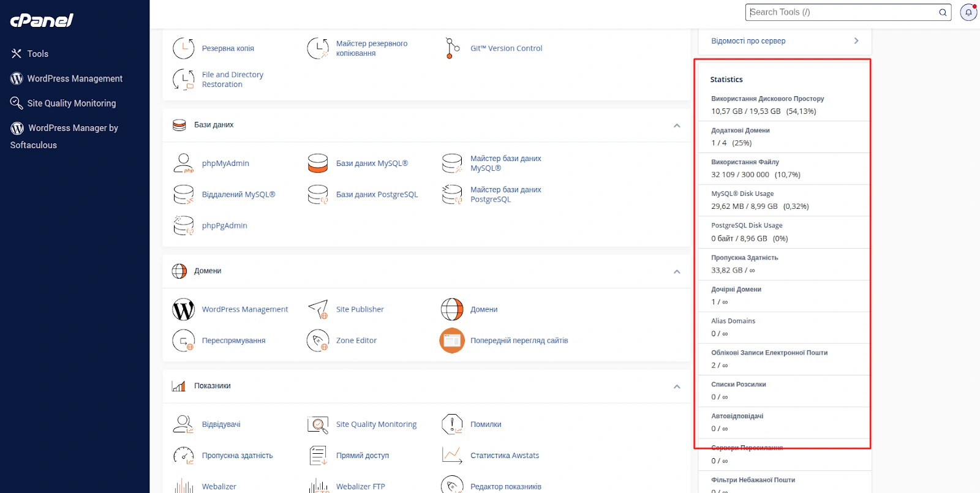
Task: Open the Помилки errors icon
Action: [452, 424]
